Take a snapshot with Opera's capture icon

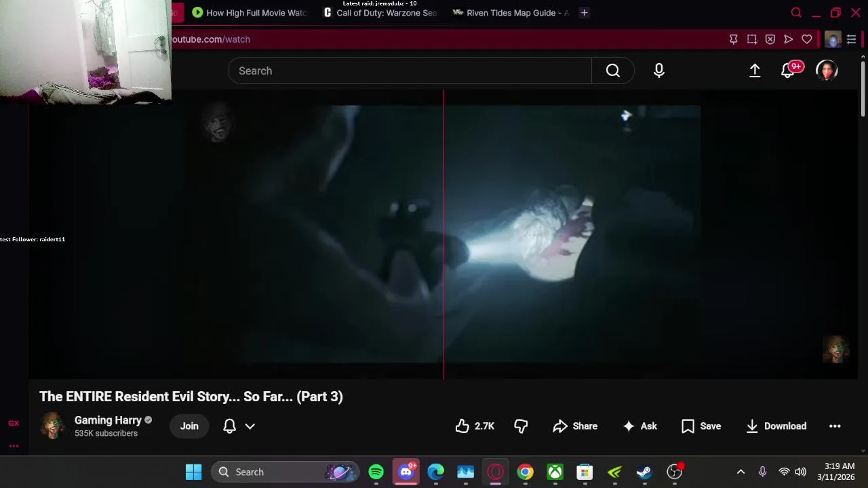click(x=751, y=39)
